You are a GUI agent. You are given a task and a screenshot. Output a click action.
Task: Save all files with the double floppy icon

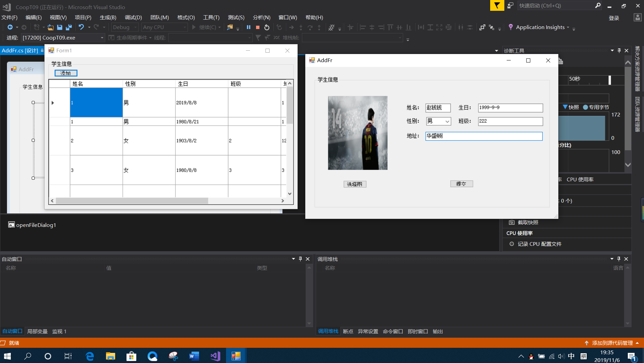[69, 27]
